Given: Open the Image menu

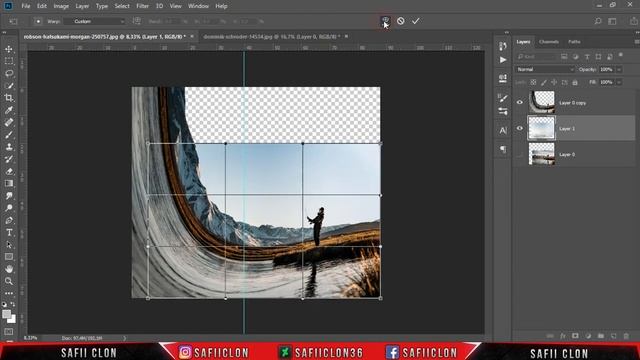Looking at the screenshot, I should (61, 6).
